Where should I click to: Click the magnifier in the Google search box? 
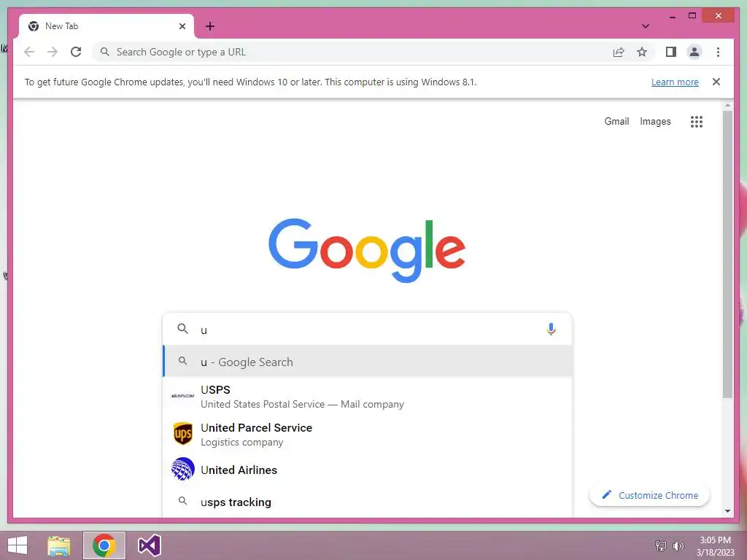(182, 329)
